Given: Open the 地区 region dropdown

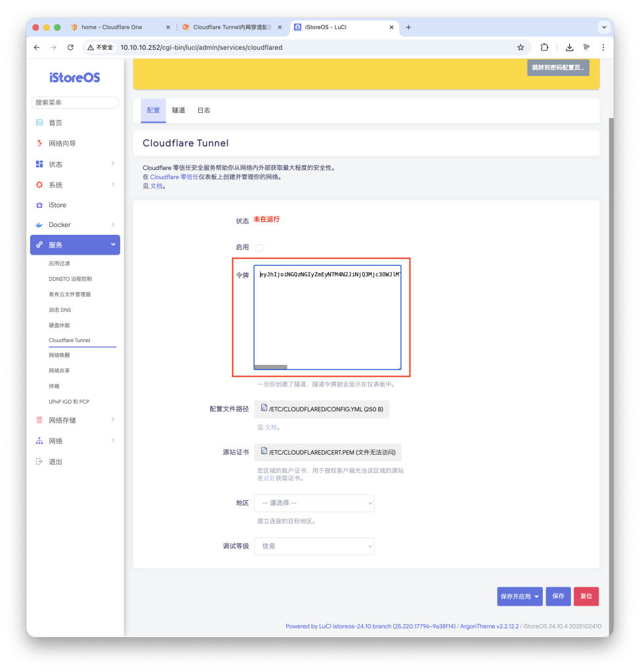Looking at the screenshot, I should point(314,503).
